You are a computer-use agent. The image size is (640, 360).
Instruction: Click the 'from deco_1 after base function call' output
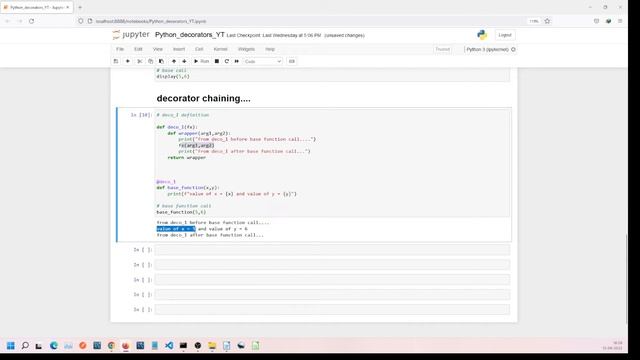pyautogui.click(x=210, y=235)
